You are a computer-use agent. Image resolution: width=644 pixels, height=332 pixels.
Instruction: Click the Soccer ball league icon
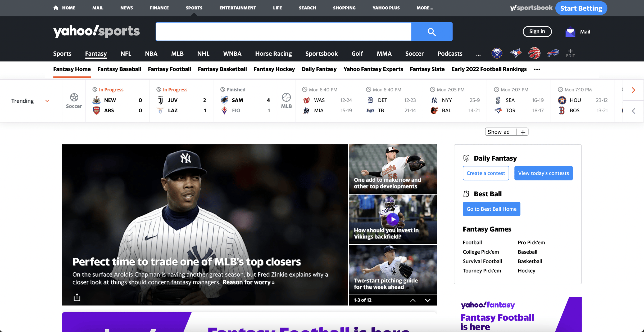(x=74, y=98)
